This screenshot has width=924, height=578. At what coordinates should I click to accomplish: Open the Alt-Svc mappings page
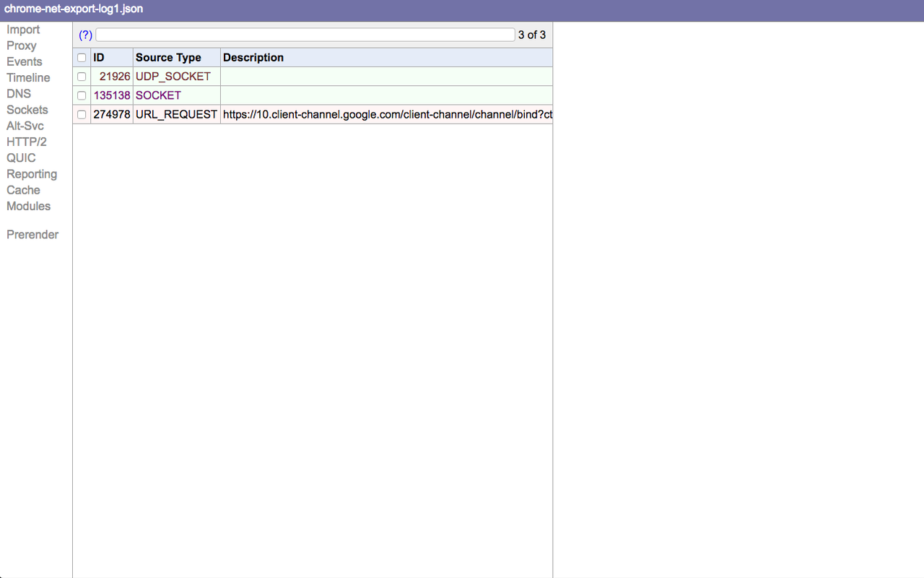[x=25, y=125]
